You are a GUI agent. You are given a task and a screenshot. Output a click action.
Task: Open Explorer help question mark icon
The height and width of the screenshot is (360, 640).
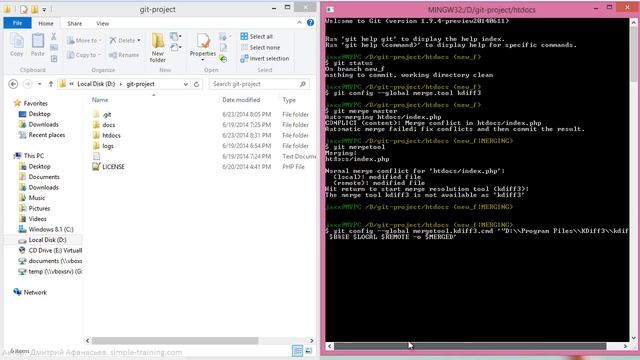310,23
